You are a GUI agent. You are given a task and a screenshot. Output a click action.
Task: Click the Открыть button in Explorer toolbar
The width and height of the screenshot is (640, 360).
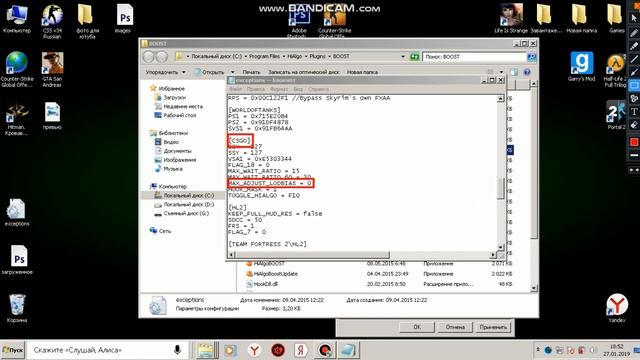tap(210, 72)
